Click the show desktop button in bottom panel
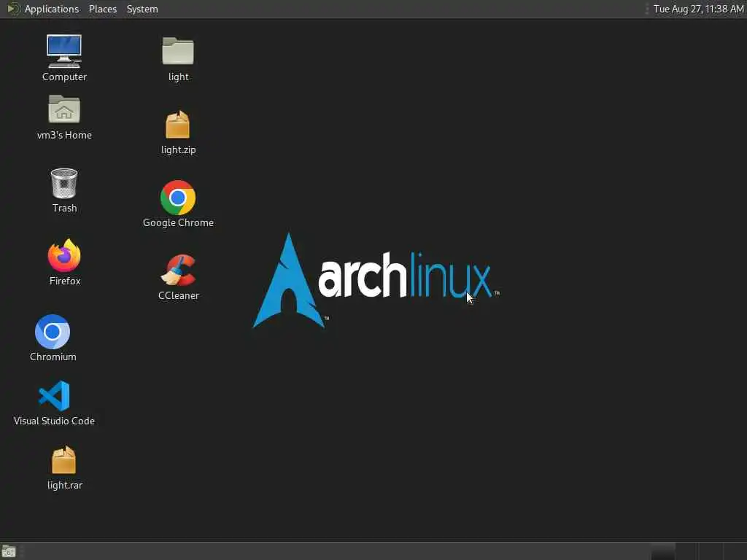The image size is (747, 560). point(9,551)
